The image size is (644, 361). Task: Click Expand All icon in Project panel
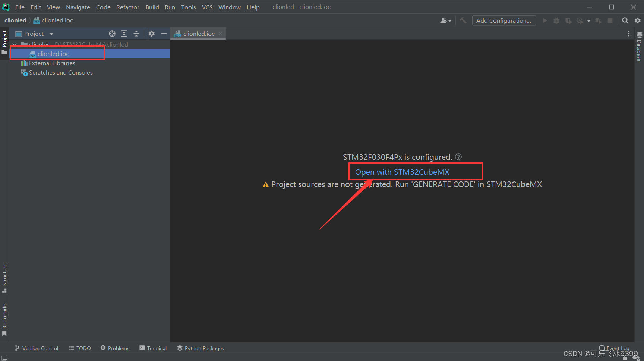pyautogui.click(x=124, y=34)
